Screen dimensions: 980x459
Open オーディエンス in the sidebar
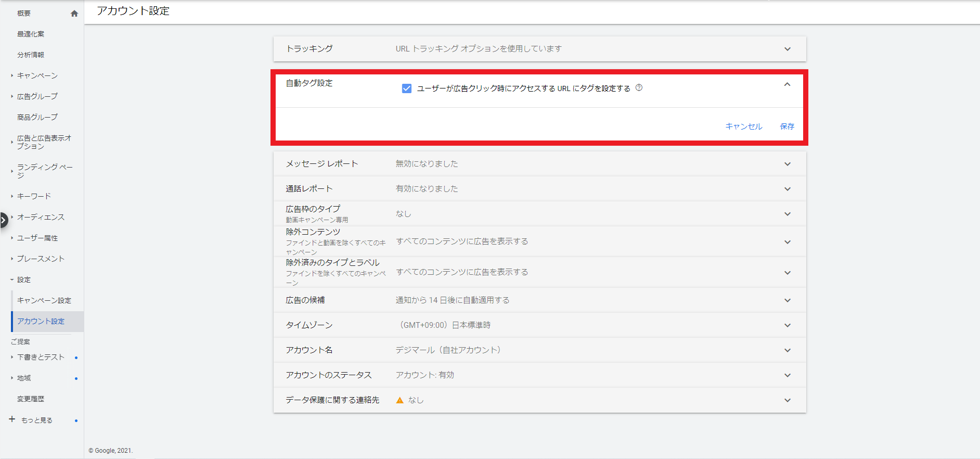41,217
